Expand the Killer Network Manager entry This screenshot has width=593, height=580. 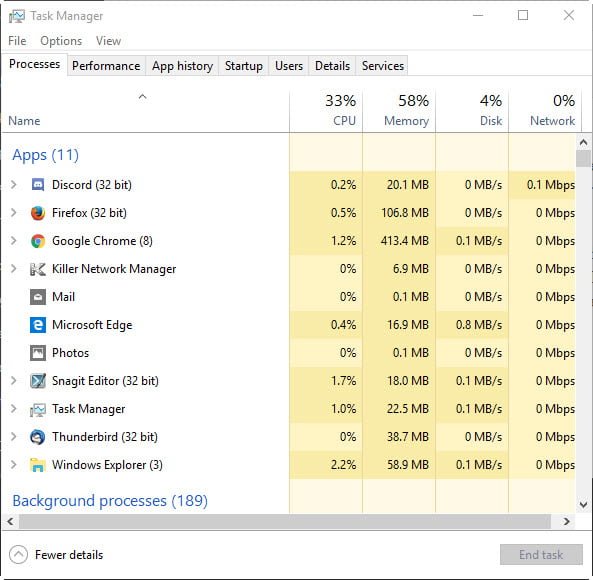click(14, 268)
